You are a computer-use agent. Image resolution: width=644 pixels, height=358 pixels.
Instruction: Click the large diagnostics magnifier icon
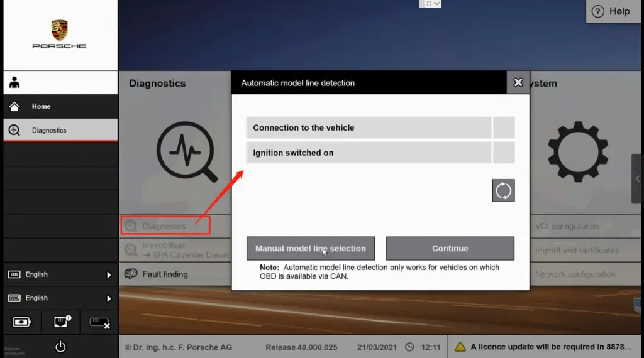[x=186, y=151]
